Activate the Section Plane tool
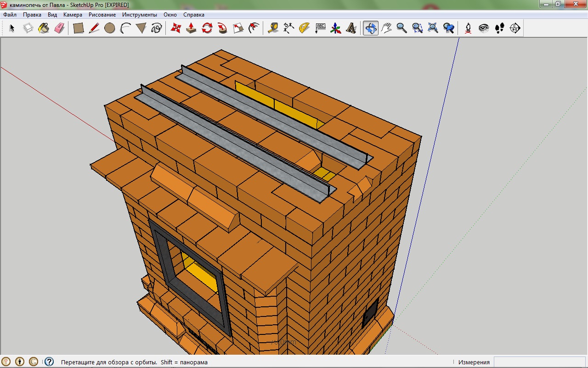This screenshot has width=588, height=368. [x=515, y=28]
